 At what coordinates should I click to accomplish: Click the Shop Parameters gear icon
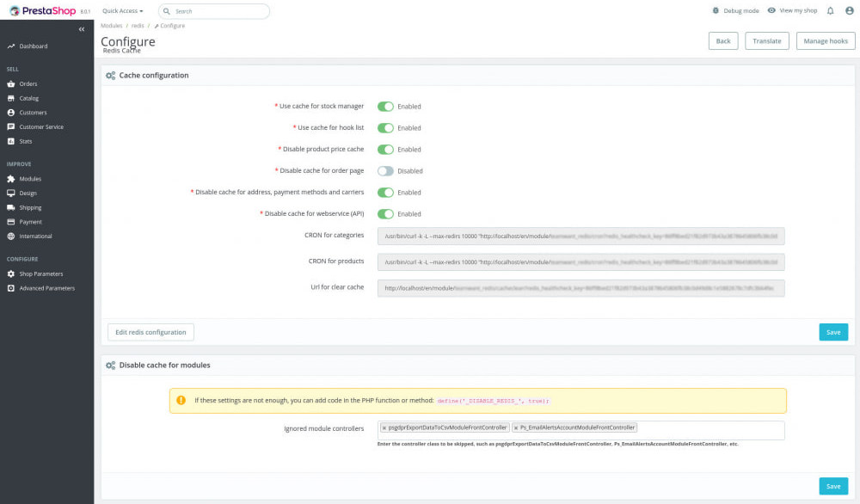click(x=11, y=274)
